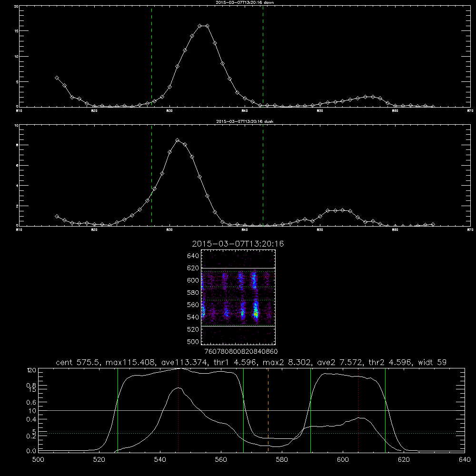Click the white dotted horizontal threshold line in bottom plot

(x=251, y=434)
